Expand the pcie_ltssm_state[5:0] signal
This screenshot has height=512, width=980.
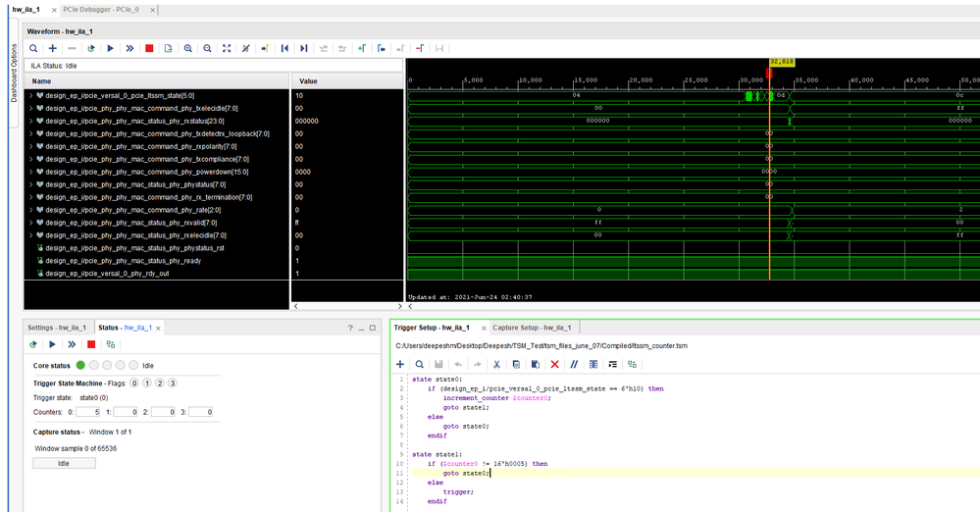pyautogui.click(x=30, y=95)
